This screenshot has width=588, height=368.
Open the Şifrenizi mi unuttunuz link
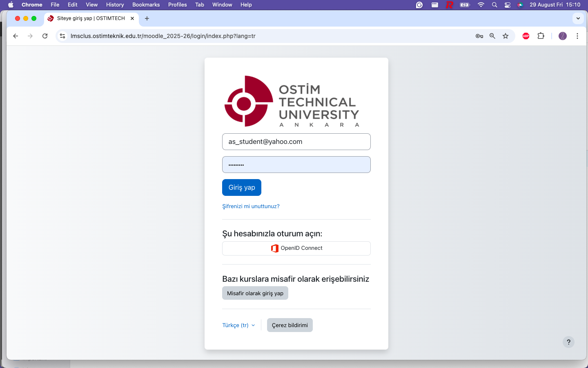click(x=251, y=206)
